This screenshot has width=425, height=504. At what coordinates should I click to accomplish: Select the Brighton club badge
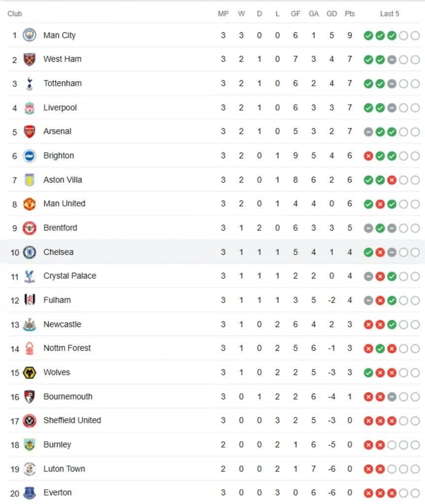(30, 156)
